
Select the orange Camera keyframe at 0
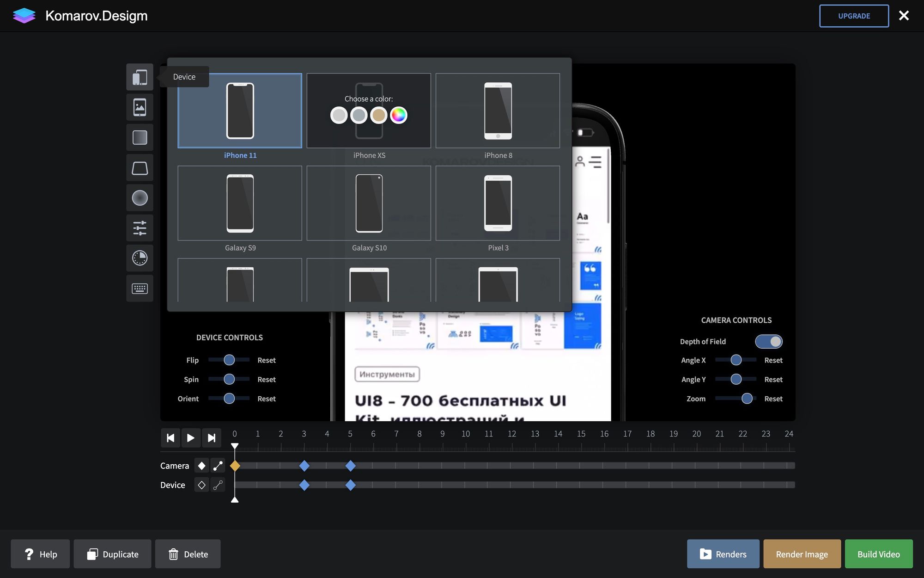coord(235,466)
